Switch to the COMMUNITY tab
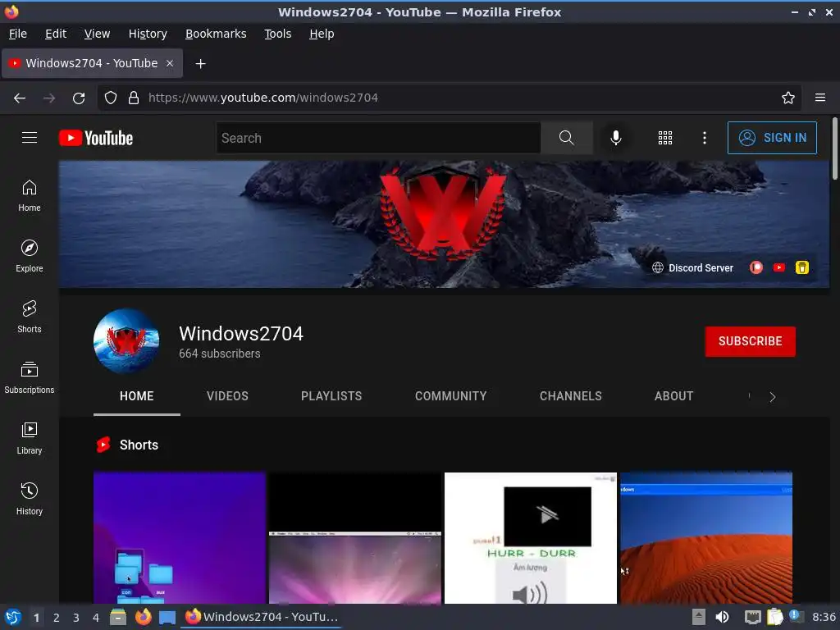The width and height of the screenshot is (840, 630). [450, 396]
